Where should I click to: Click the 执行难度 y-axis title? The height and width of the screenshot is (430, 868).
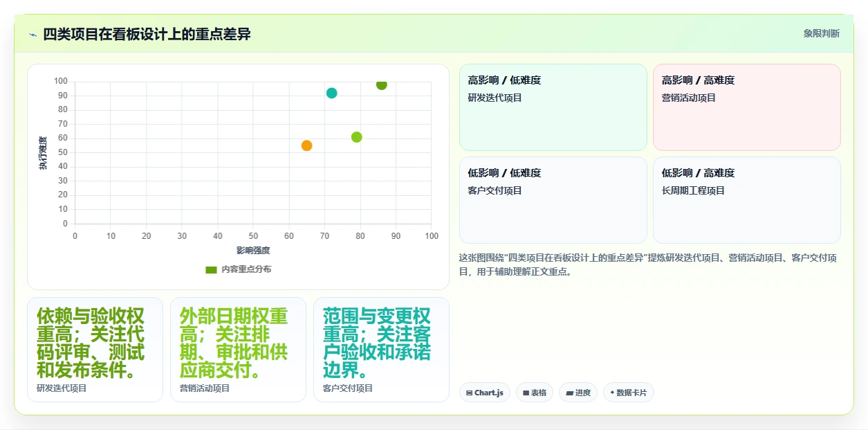[43, 153]
